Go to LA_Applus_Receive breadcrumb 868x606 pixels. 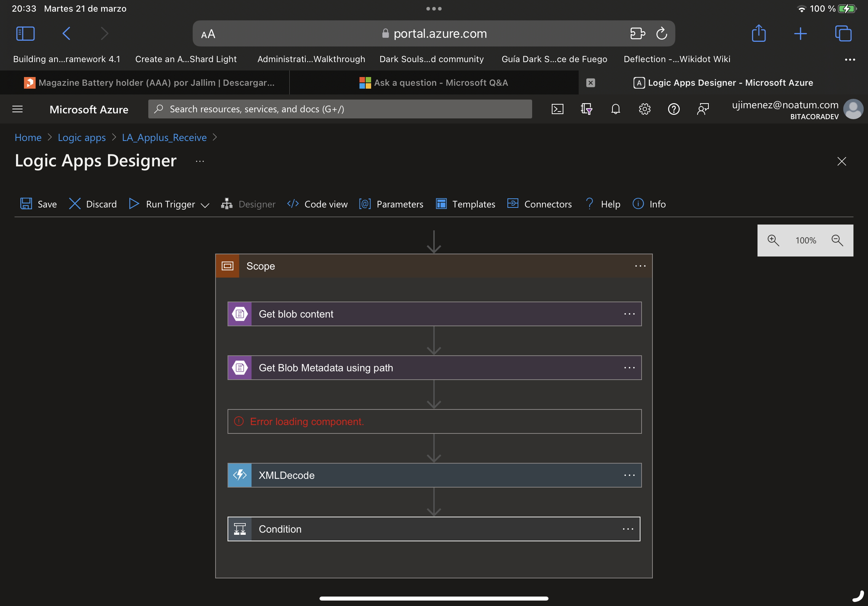164,138
